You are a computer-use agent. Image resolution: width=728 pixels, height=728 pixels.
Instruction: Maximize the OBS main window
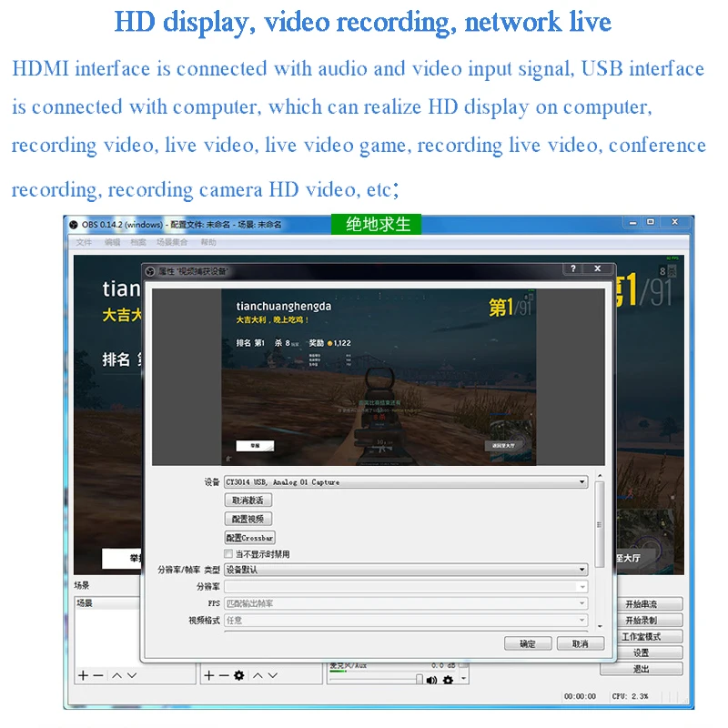click(x=651, y=222)
